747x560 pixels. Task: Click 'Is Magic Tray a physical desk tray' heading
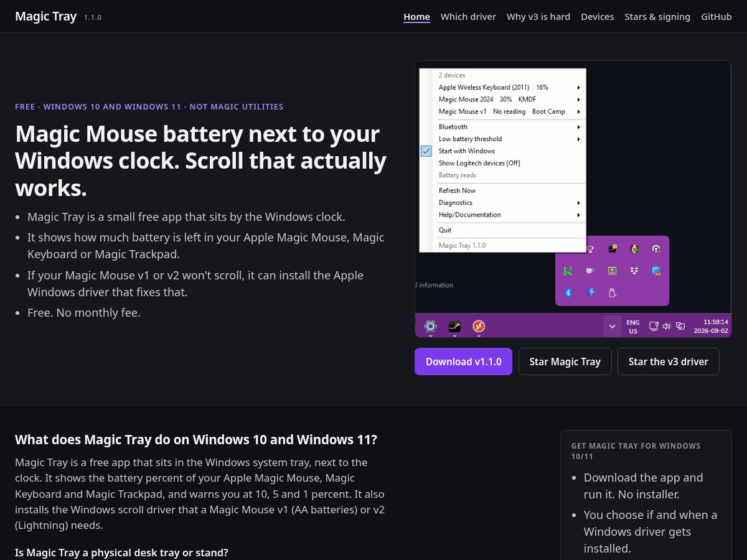(x=122, y=553)
